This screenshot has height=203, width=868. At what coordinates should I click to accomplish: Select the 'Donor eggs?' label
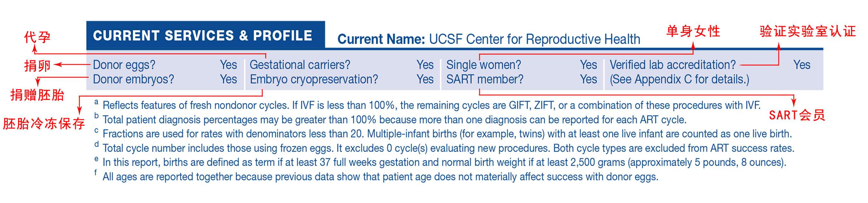point(124,64)
